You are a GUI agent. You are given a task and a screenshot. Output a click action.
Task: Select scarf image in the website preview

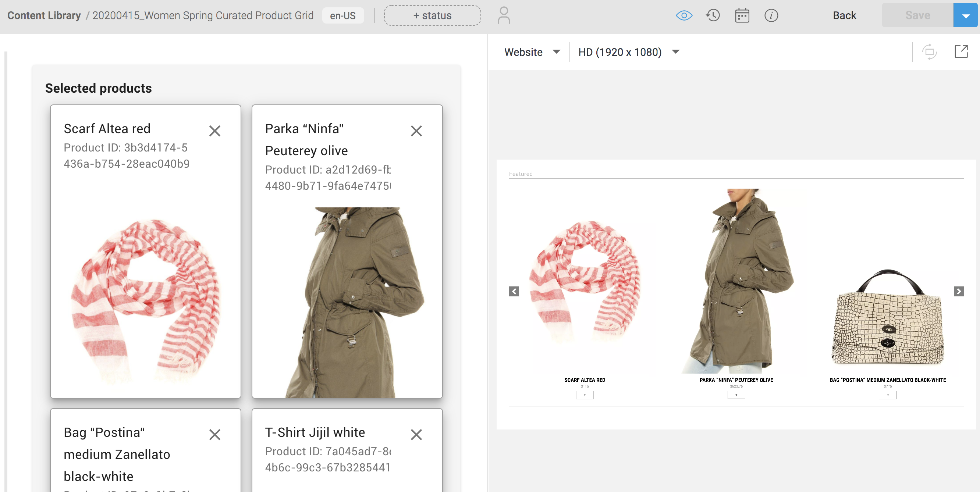tap(585, 281)
